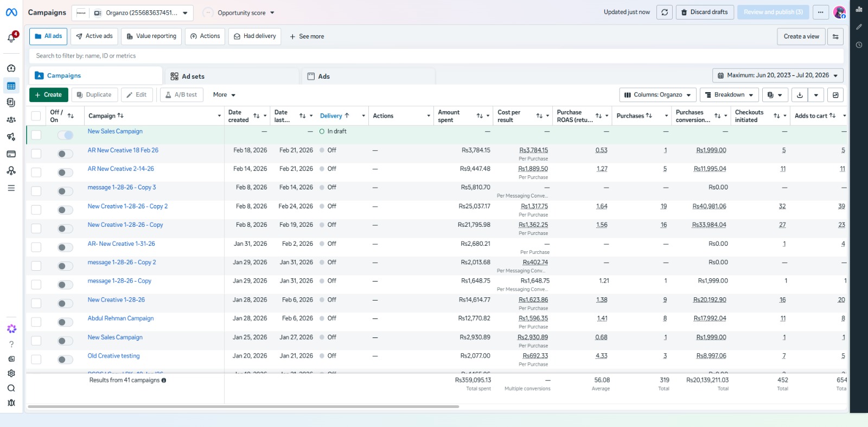Check the box for Abdul Rehman Campaign

(x=36, y=322)
